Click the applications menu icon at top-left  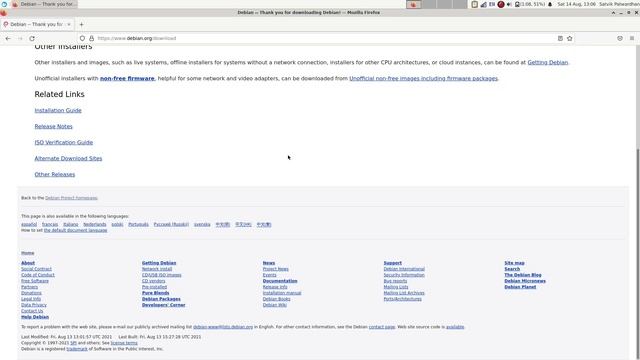pos(4,4)
